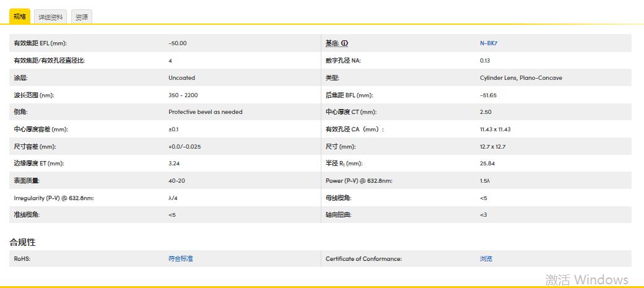Switch to the 详细资料 tab
The height and width of the screenshot is (288, 644).
51,17
